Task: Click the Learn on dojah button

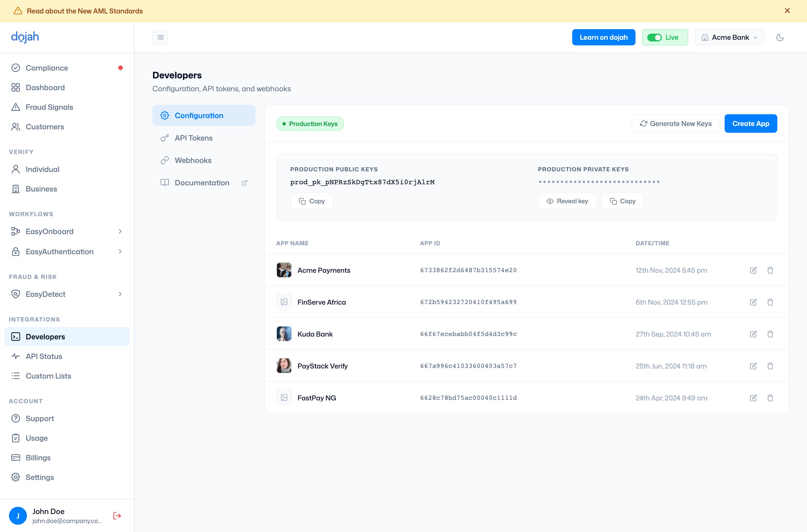Action: [x=604, y=37]
